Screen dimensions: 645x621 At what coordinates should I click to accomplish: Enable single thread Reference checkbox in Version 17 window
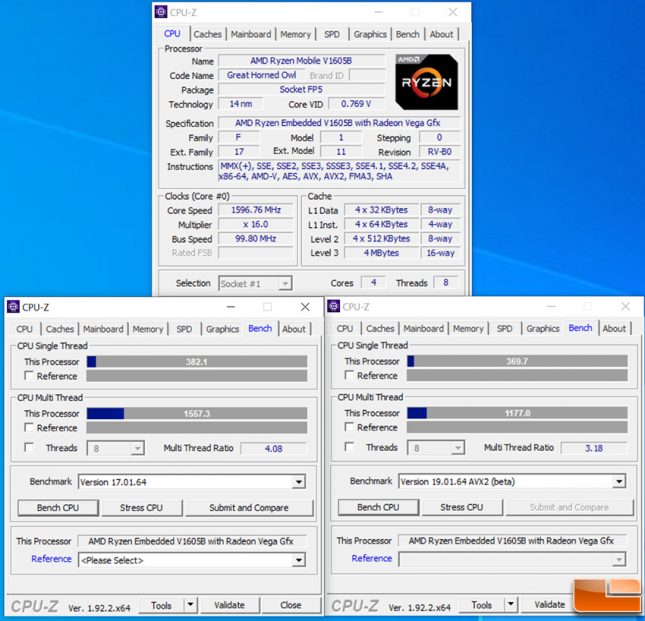click(x=29, y=375)
